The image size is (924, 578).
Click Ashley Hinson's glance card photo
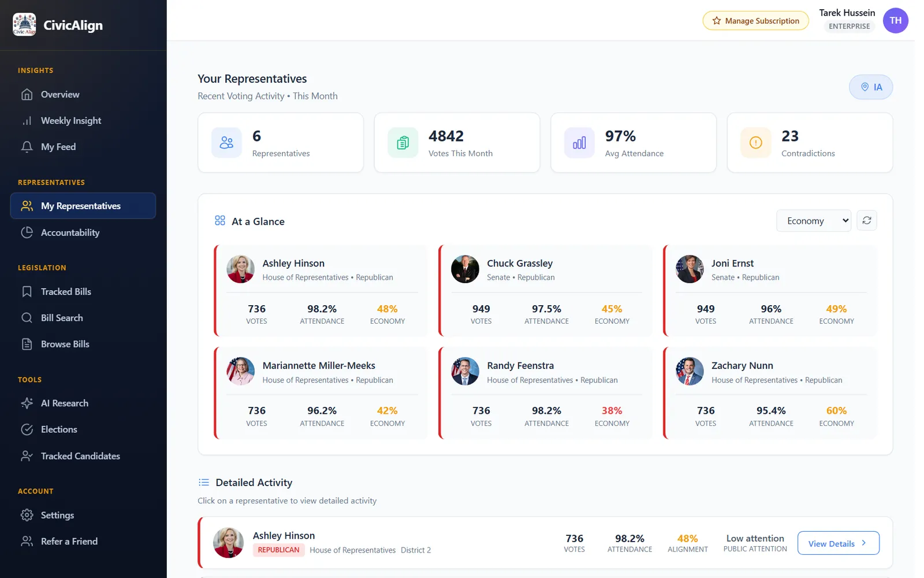241,269
